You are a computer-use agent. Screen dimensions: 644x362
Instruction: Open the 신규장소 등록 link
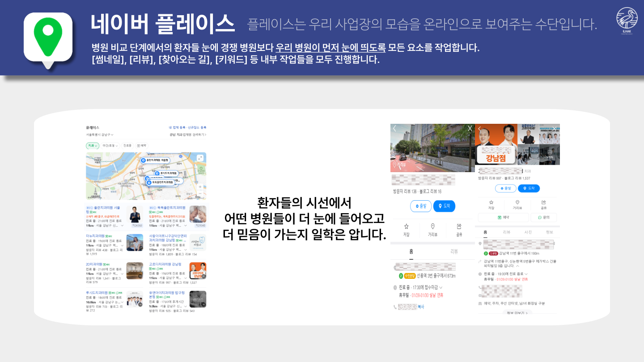(x=197, y=127)
